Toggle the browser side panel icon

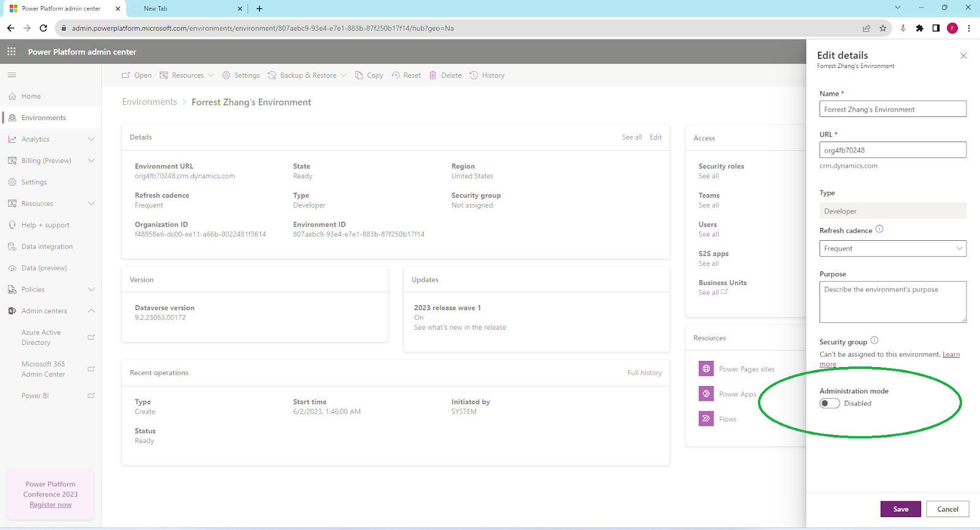coord(936,28)
